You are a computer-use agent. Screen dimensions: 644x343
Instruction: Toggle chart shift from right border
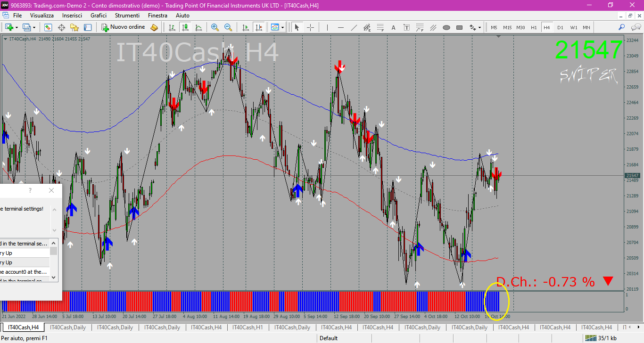tap(258, 27)
